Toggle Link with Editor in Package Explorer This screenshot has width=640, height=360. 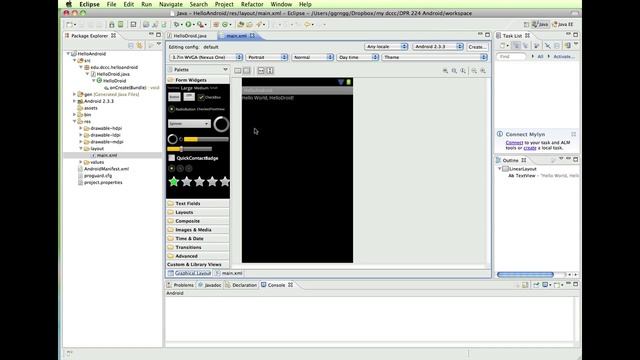[x=140, y=45]
